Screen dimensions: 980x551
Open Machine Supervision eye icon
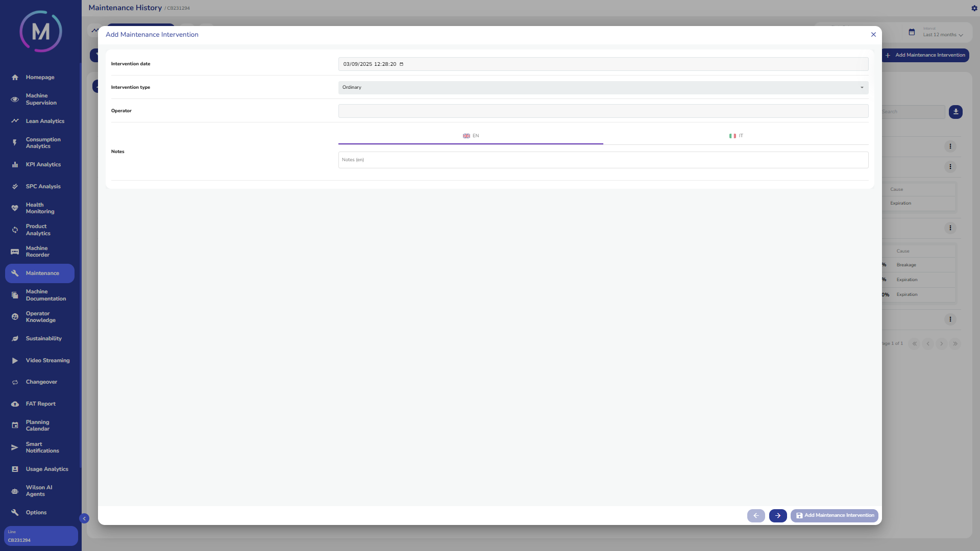[15, 99]
